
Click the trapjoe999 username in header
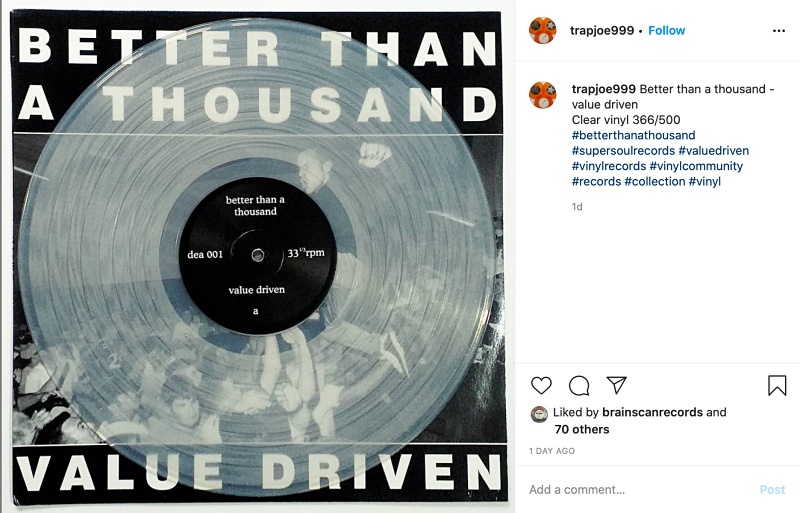[602, 31]
